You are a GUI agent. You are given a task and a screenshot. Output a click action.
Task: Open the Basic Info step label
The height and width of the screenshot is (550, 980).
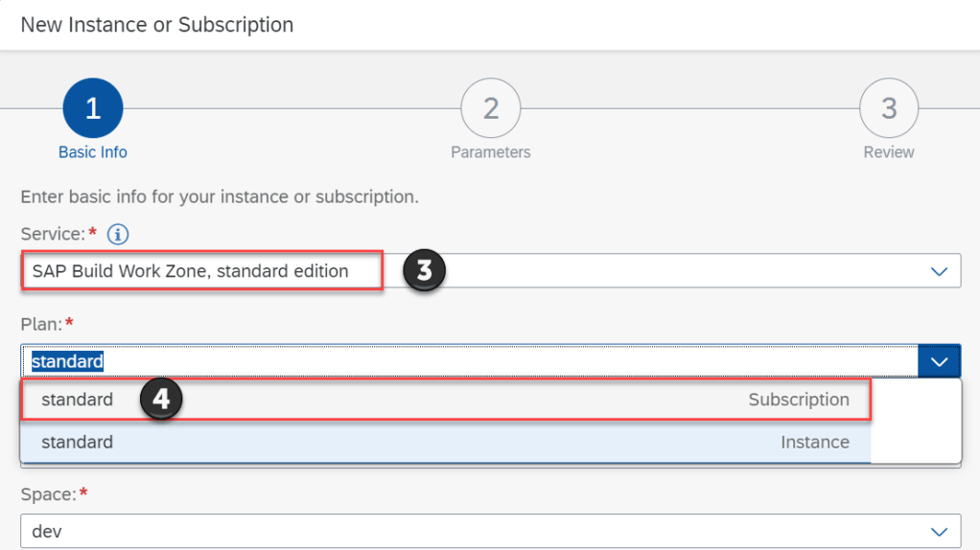93,152
